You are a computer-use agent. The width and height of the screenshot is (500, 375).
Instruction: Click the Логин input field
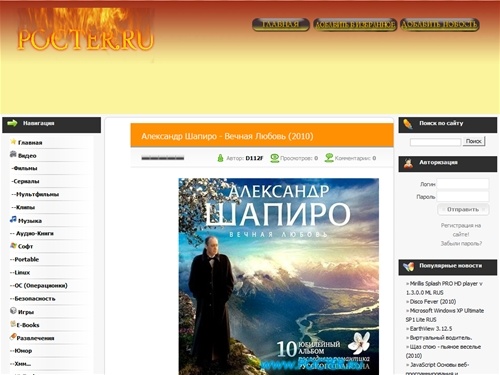[463, 184]
